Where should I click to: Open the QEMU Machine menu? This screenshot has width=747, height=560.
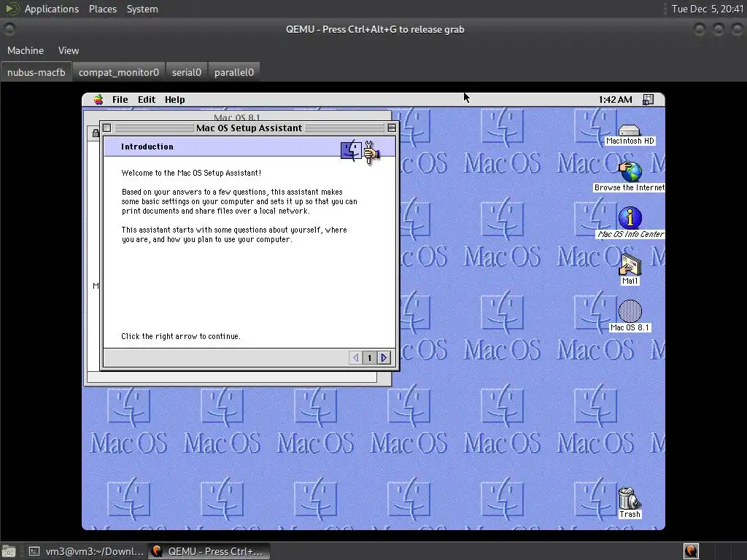tap(26, 50)
